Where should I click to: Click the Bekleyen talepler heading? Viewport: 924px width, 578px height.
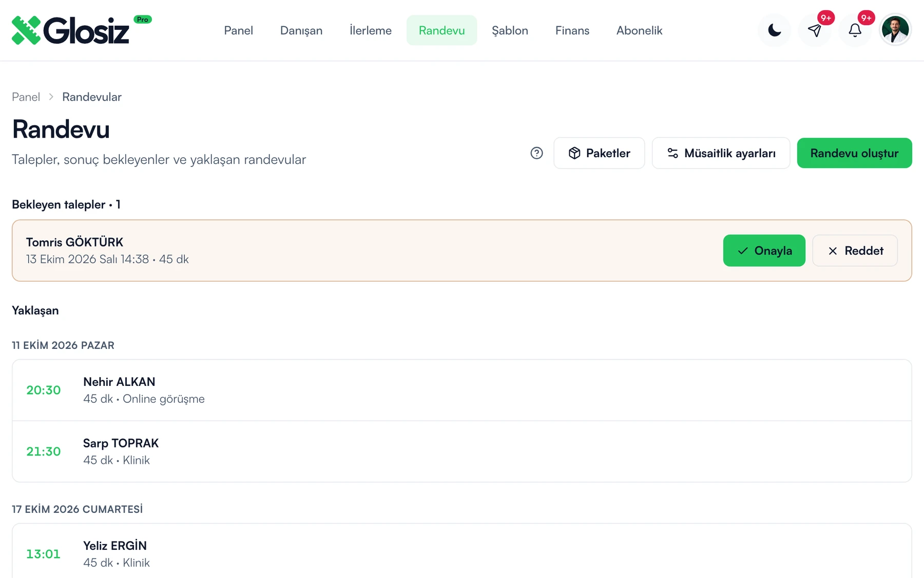tap(66, 204)
